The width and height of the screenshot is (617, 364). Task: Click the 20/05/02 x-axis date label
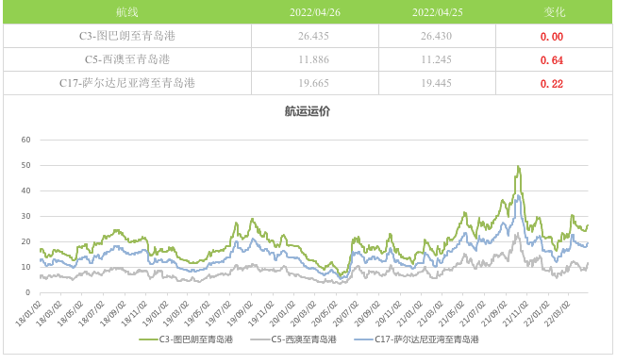(325, 314)
